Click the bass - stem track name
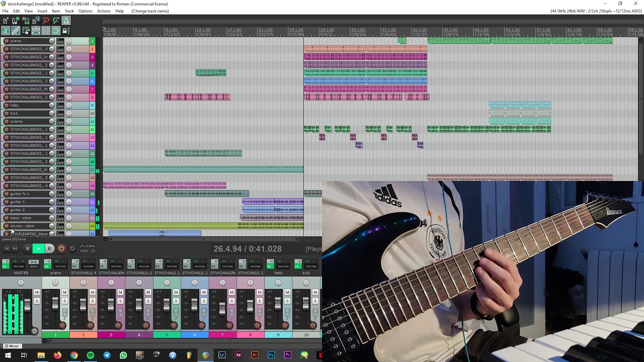 pos(21,218)
